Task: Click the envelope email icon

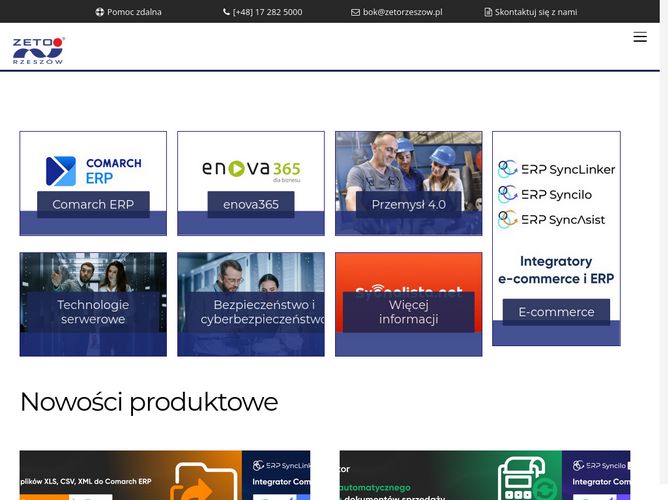Action: (x=355, y=12)
